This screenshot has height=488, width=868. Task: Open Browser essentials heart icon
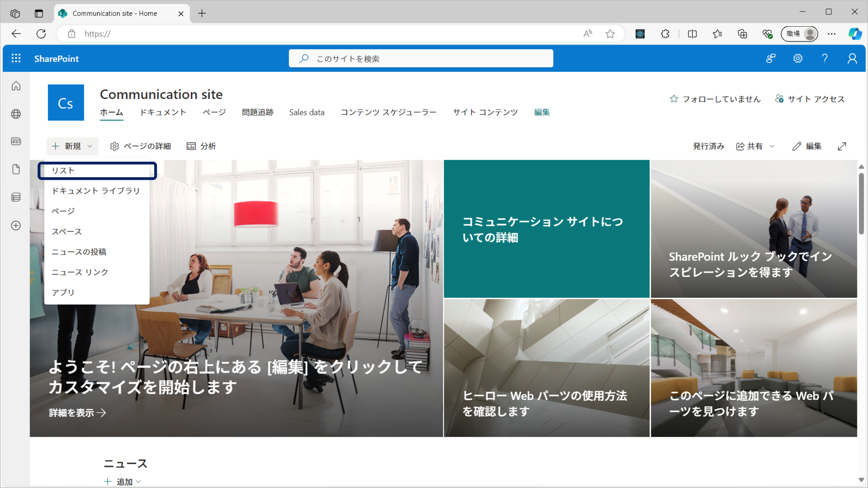pos(767,34)
